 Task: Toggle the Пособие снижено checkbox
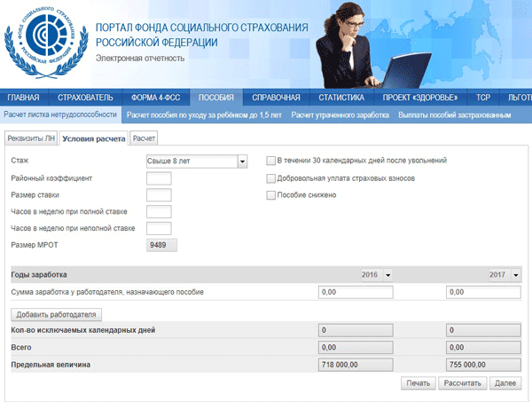[272, 194]
